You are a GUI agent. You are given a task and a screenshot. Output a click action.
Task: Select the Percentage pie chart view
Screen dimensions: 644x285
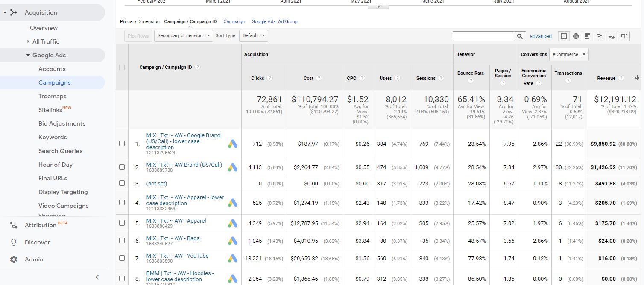pos(576,36)
